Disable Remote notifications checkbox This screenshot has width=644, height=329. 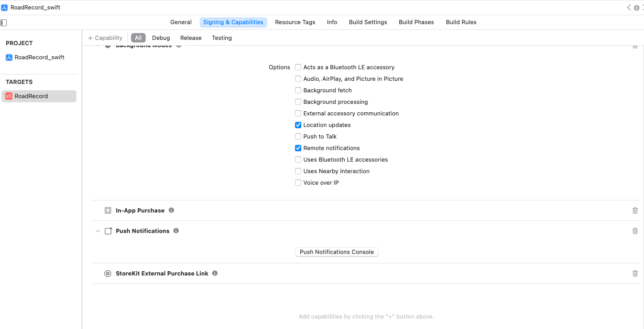pos(298,148)
